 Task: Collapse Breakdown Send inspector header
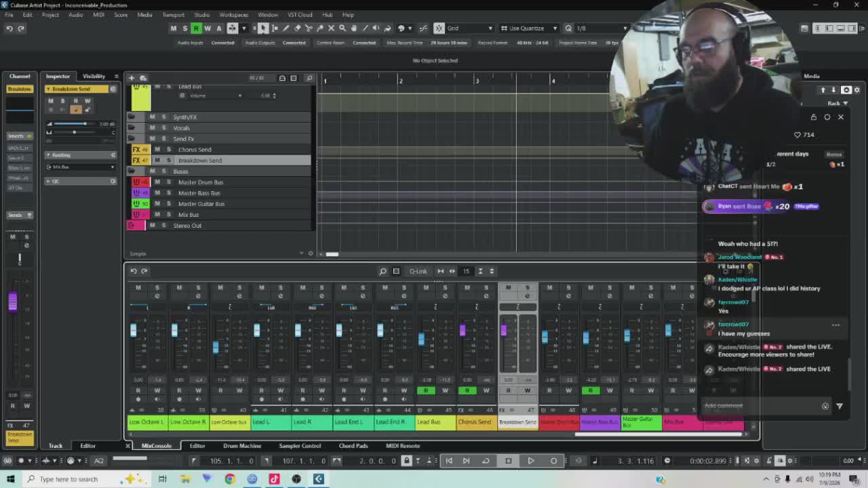point(48,89)
